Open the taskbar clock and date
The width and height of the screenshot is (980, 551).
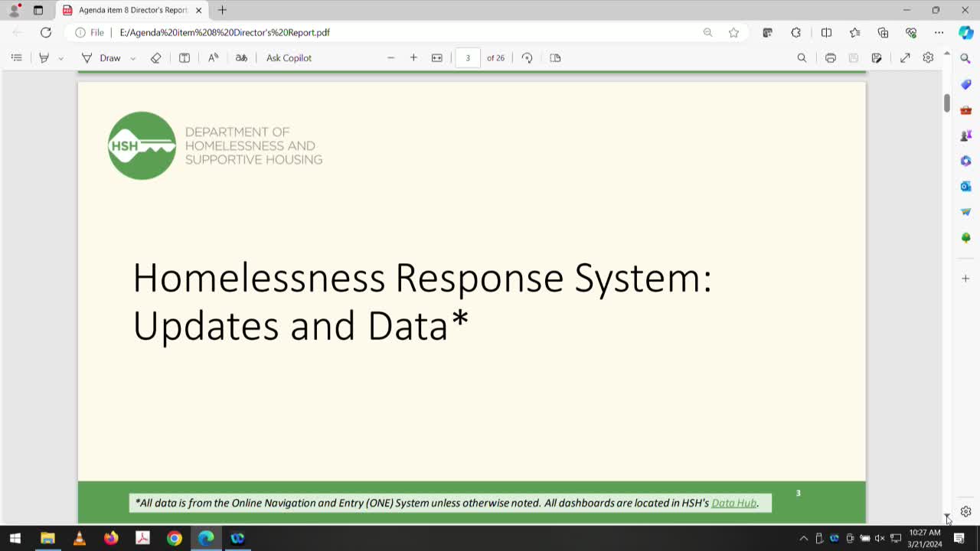925,538
